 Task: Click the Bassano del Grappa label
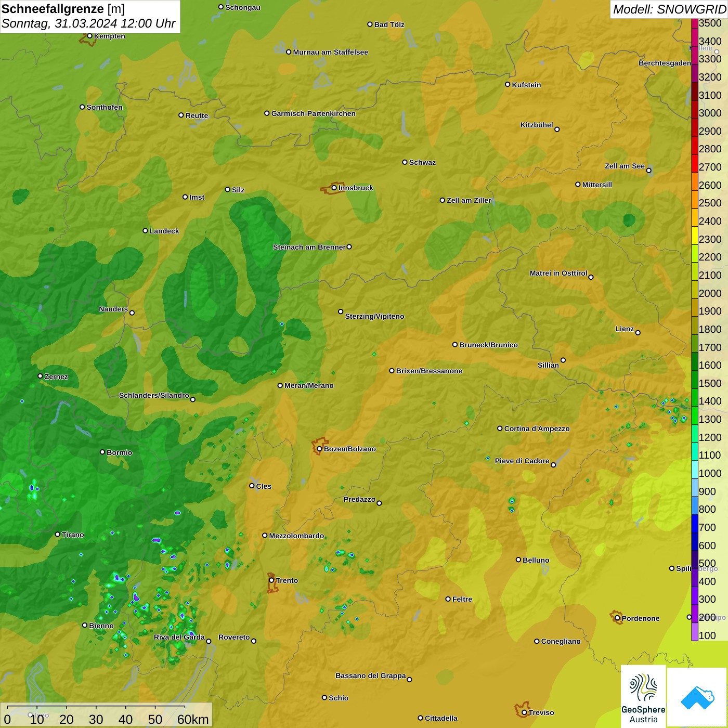[371, 675]
